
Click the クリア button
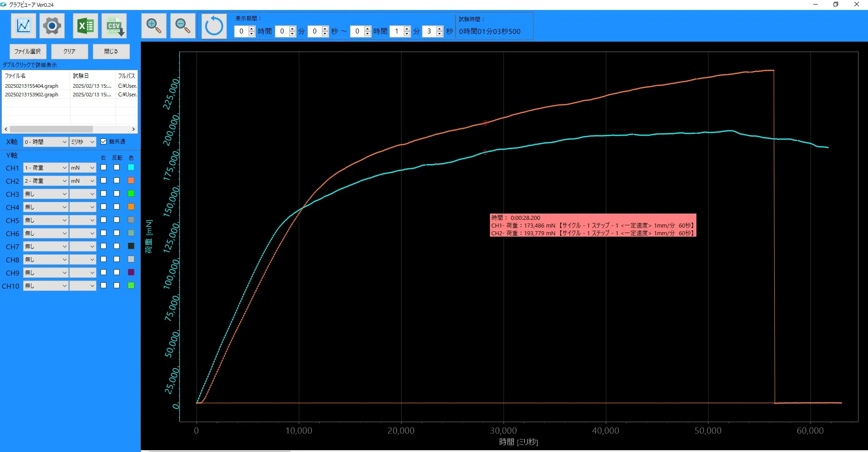pyautogui.click(x=69, y=51)
